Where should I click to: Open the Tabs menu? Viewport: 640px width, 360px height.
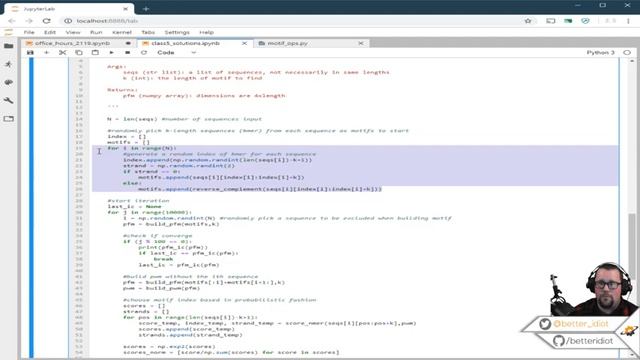pyautogui.click(x=148, y=32)
